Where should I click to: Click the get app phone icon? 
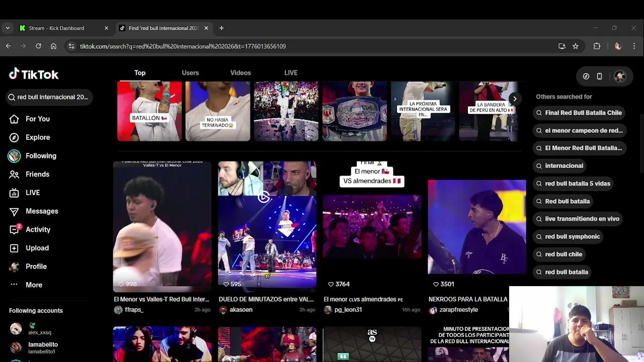tap(599, 76)
